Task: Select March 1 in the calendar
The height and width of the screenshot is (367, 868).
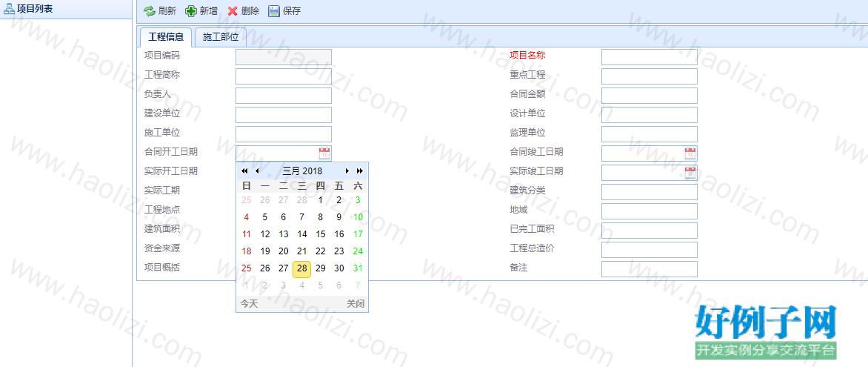Action: pos(321,200)
